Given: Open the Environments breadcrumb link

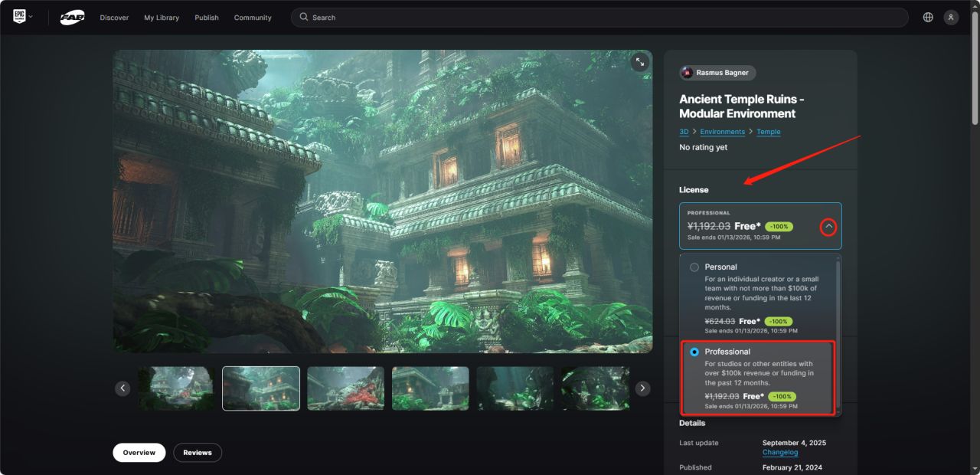Looking at the screenshot, I should pyautogui.click(x=722, y=132).
